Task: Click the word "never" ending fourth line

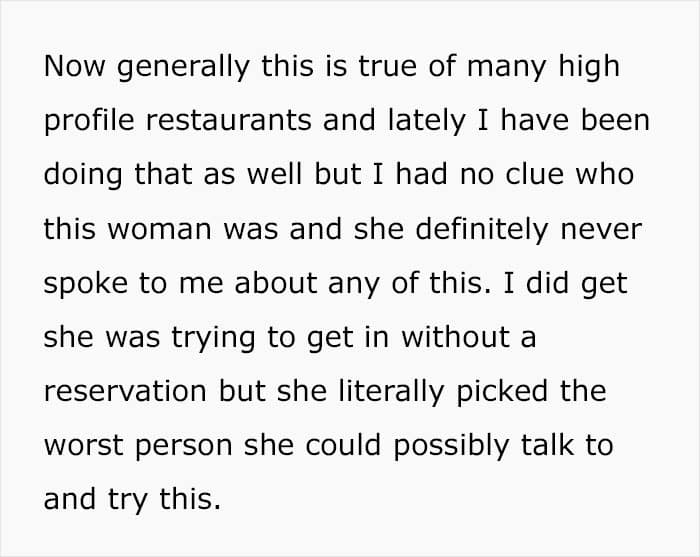Action: (x=601, y=229)
